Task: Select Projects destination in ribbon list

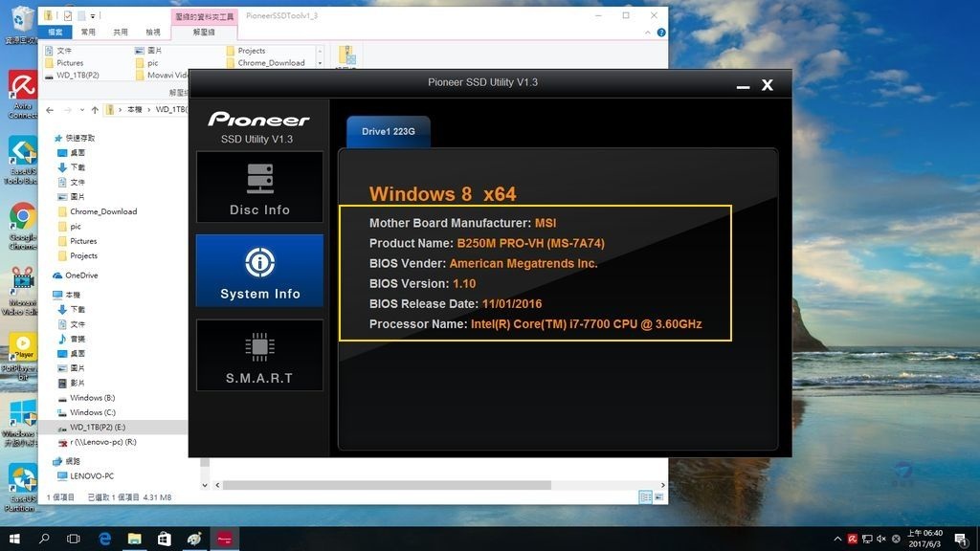Action: [x=246, y=51]
